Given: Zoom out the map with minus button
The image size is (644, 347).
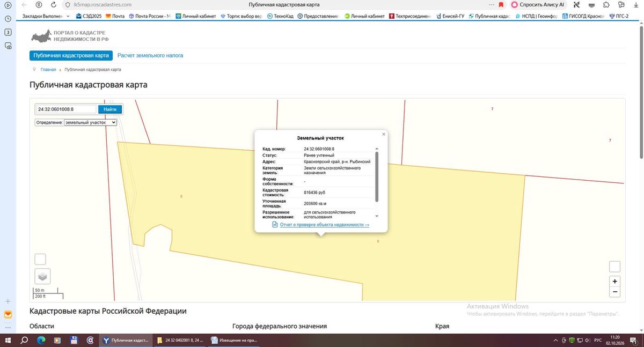Looking at the screenshot, I should coord(615,292).
